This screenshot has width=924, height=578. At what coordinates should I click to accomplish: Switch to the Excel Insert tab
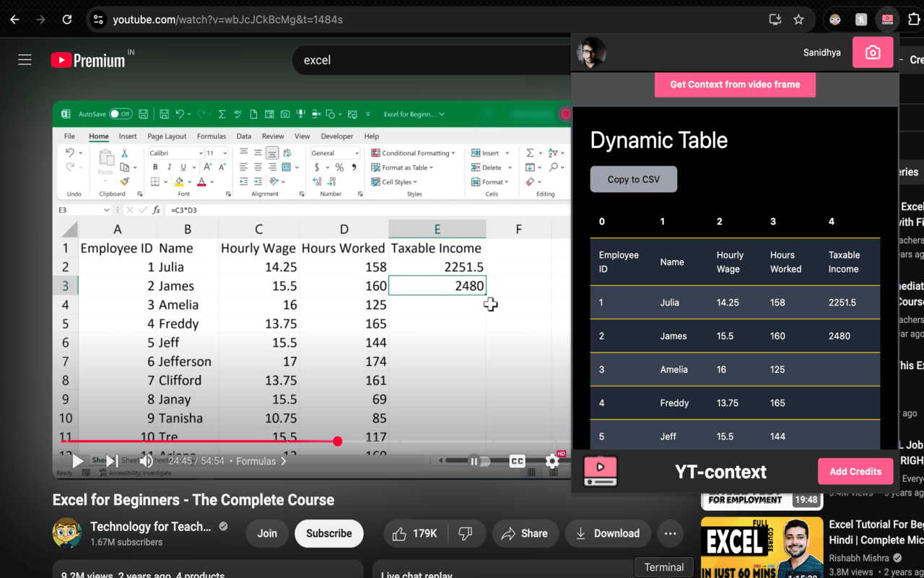[128, 136]
